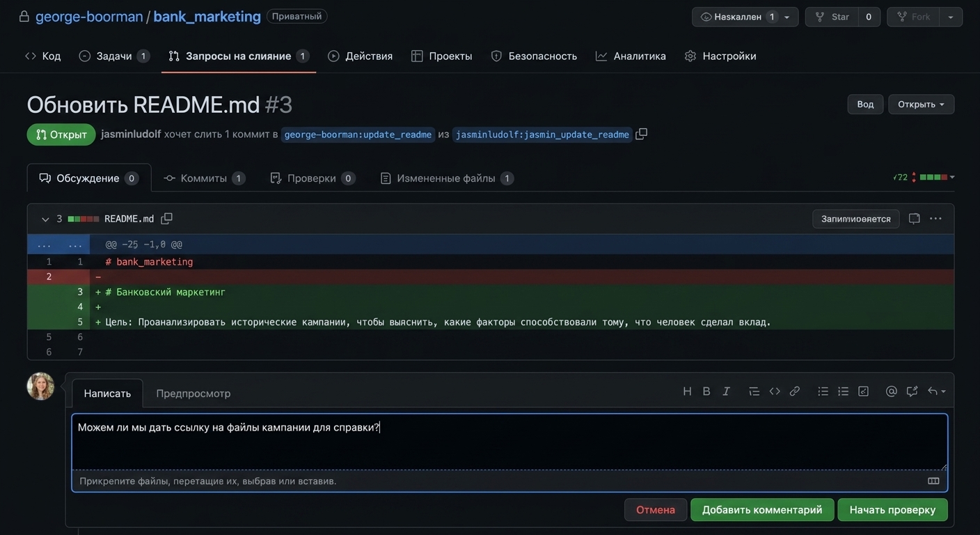Click the diff line "# bank_marketing"
The height and width of the screenshot is (535, 980).
[149, 262]
